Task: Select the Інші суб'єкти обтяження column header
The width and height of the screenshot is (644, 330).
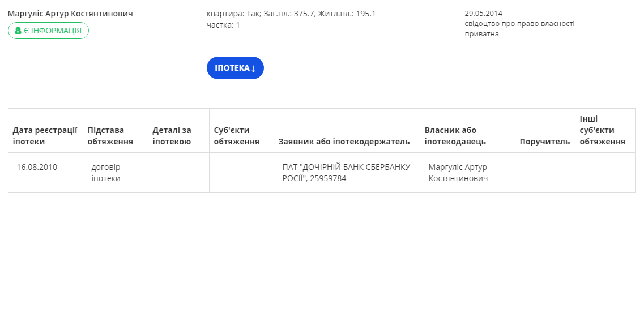Action: click(603, 130)
